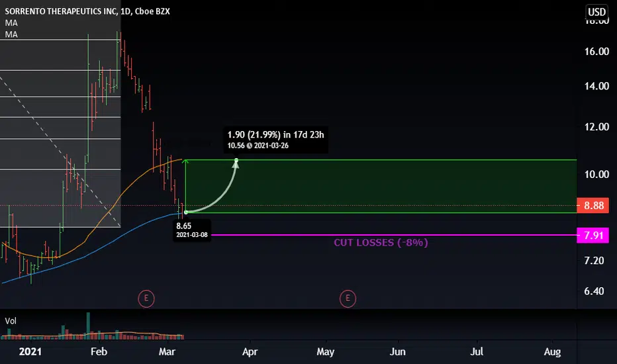The height and width of the screenshot is (364, 617).
Task: Click the 12.00 price axis label
Action: point(596,126)
